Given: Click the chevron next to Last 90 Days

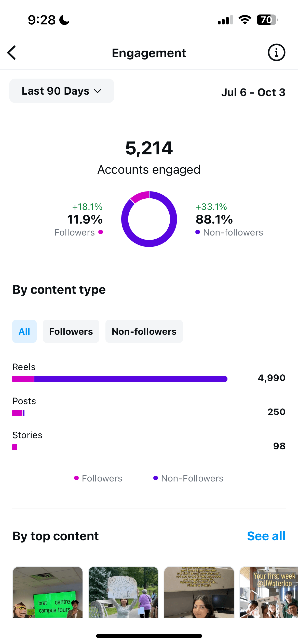Looking at the screenshot, I should (x=98, y=91).
